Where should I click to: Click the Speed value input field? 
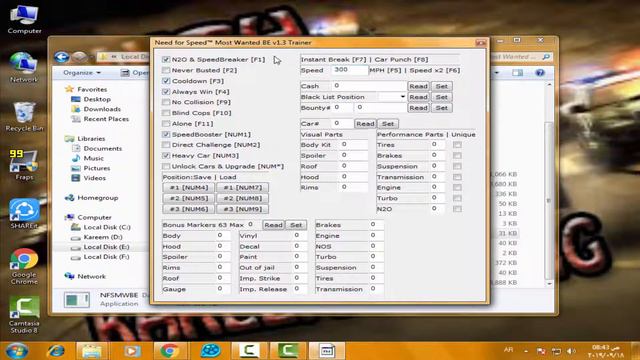click(349, 70)
